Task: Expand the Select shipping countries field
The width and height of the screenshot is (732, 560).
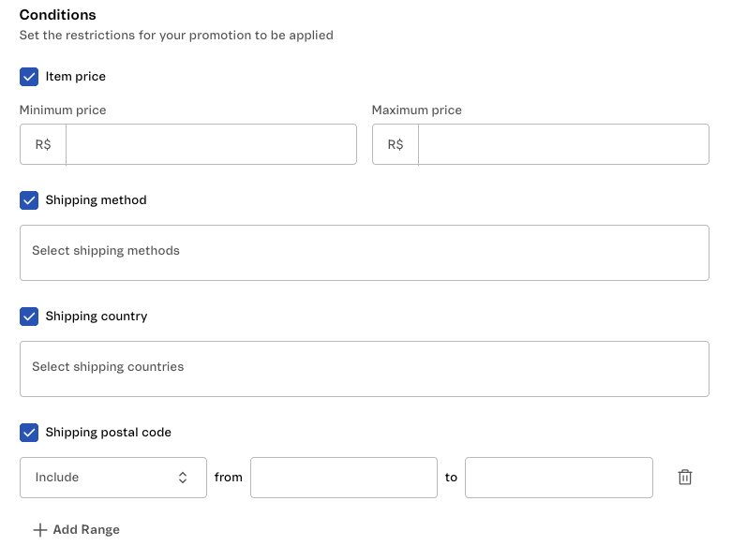Action: [x=364, y=368]
